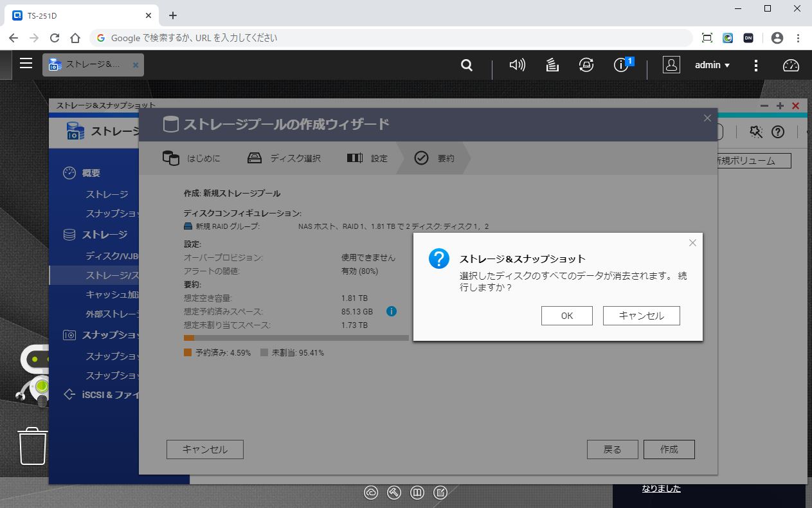The width and height of the screenshot is (812, 508).
Task: Select 概要 in the left sidebar
Action: click(x=91, y=173)
